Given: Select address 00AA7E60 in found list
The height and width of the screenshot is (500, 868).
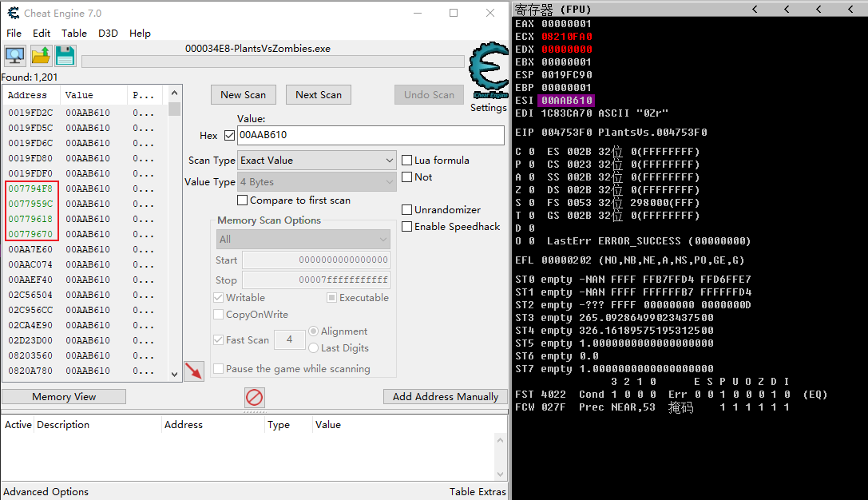Looking at the screenshot, I should 30,249.
